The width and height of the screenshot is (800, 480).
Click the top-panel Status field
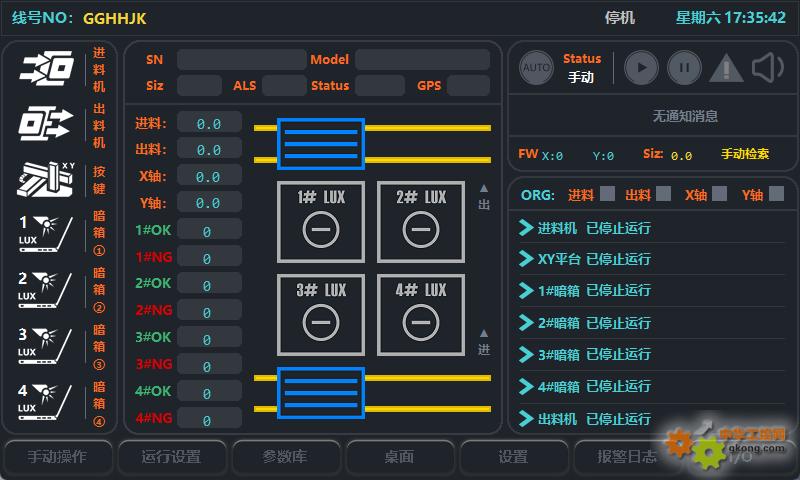(x=380, y=85)
